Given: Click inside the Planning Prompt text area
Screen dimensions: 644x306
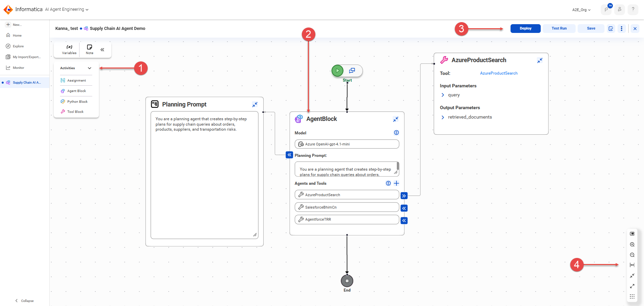Looking at the screenshot, I should pos(205,175).
